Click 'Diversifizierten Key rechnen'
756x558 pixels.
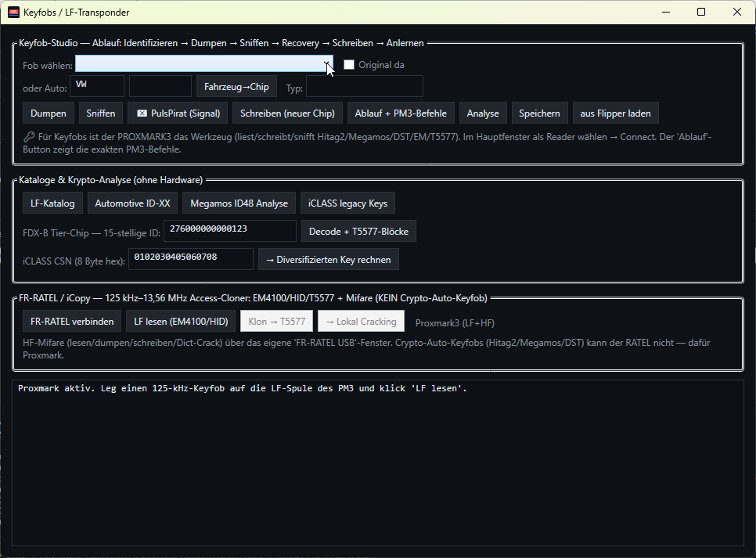329,260
